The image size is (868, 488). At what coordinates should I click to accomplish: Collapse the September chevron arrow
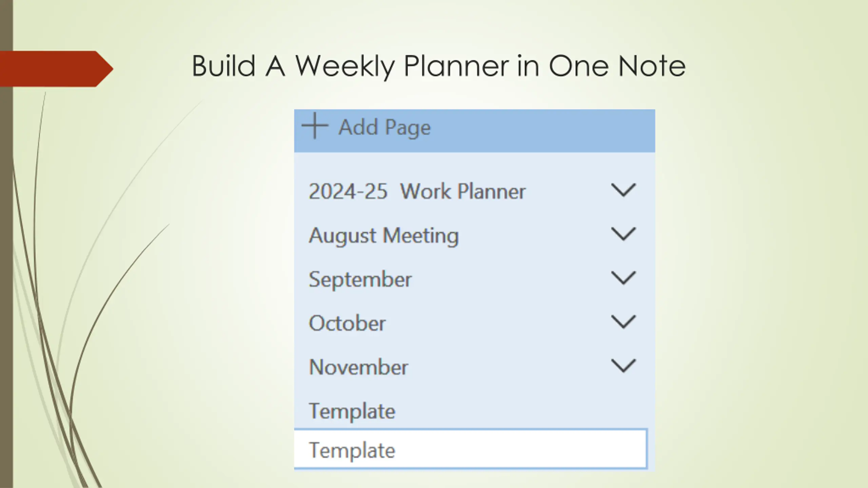[623, 278]
